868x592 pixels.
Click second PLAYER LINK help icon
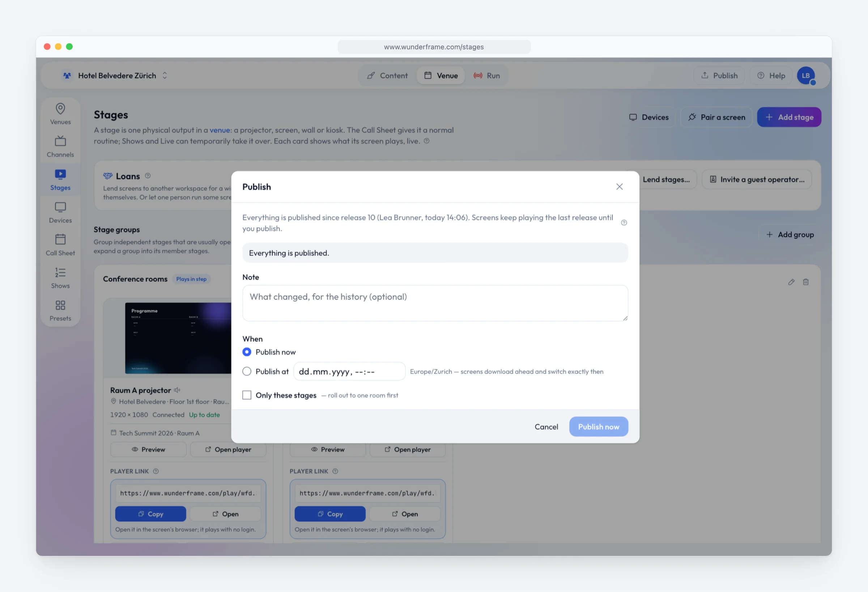(335, 471)
